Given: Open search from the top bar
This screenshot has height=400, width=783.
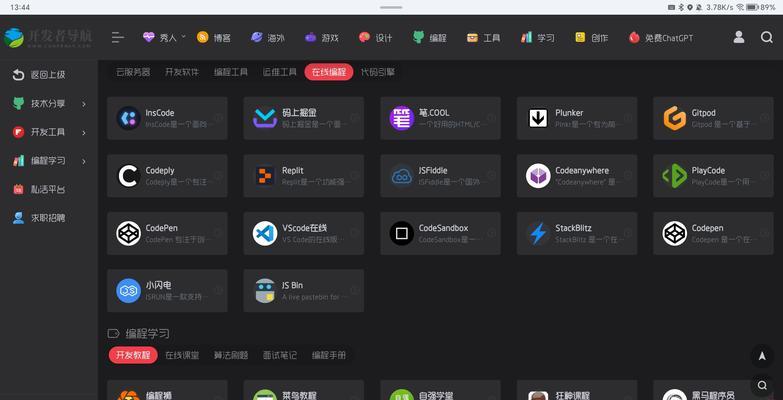Looking at the screenshot, I should (x=767, y=37).
